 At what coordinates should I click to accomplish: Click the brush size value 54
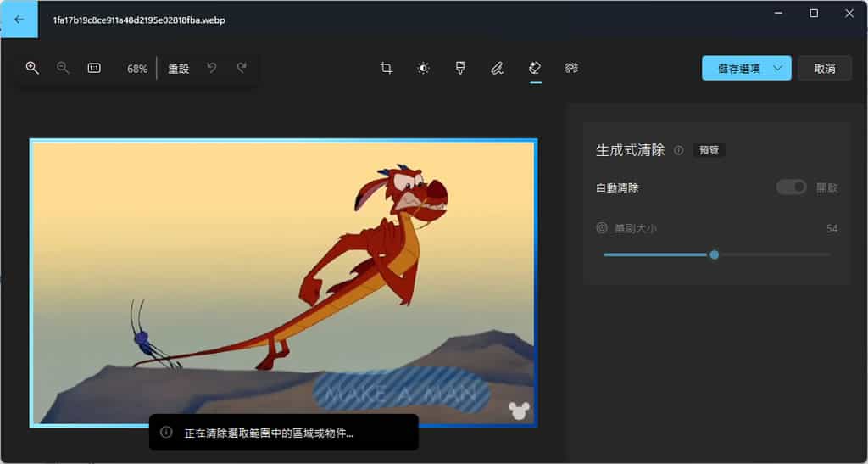click(832, 228)
